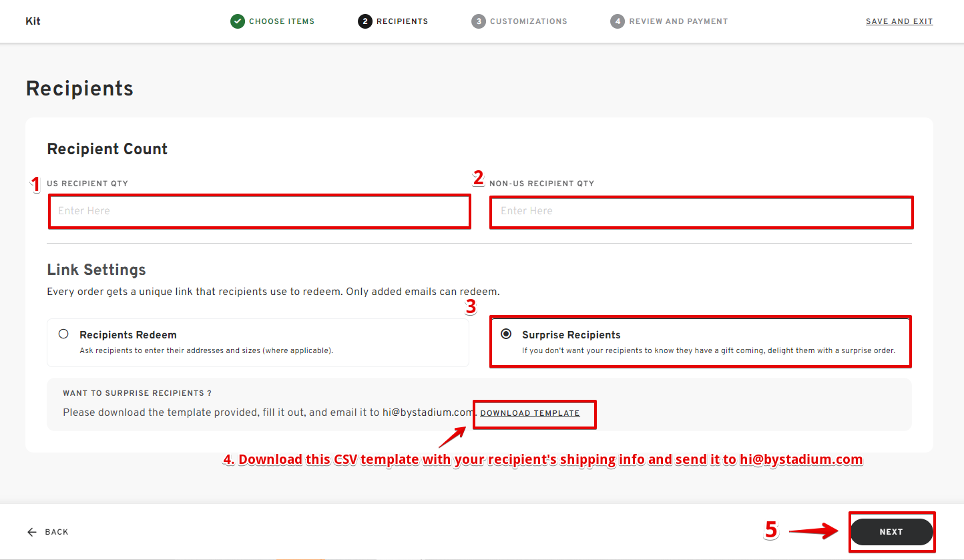Click Save and Exit link
This screenshot has width=964, height=560.
point(899,21)
